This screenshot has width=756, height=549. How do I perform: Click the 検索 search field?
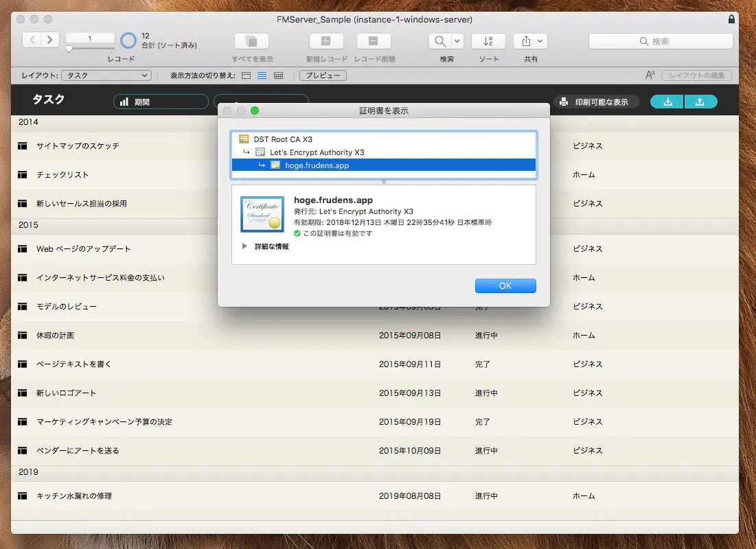661,41
